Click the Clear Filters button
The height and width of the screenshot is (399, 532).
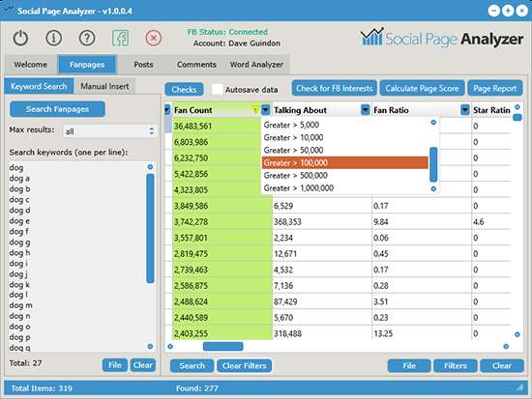click(x=245, y=366)
